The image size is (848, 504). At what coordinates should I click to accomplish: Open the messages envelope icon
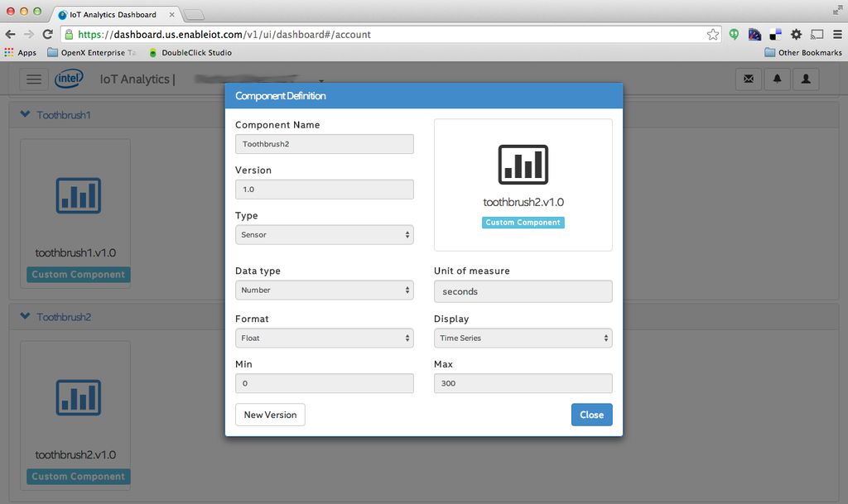749,79
